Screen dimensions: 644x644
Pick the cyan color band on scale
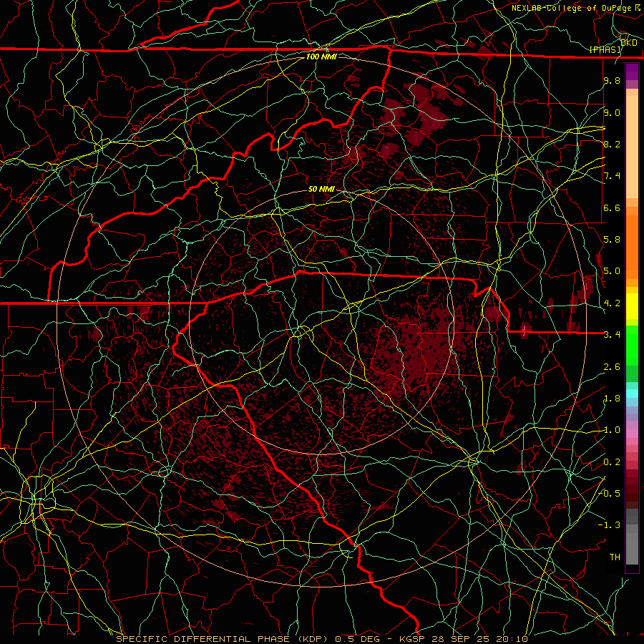632,394
